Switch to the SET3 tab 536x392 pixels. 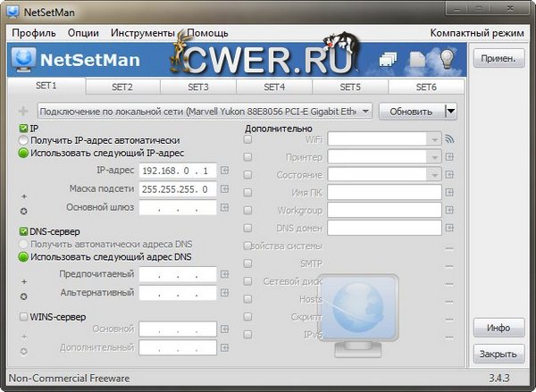point(198,88)
